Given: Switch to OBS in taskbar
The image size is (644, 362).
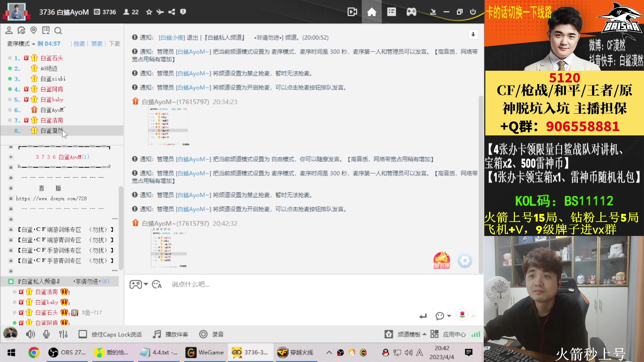Looking at the screenshot, I should tap(67, 352).
